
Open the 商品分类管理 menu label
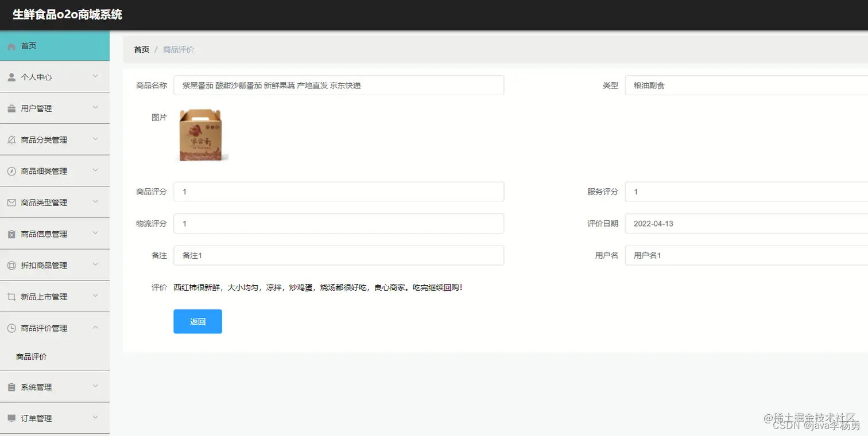[44, 140]
